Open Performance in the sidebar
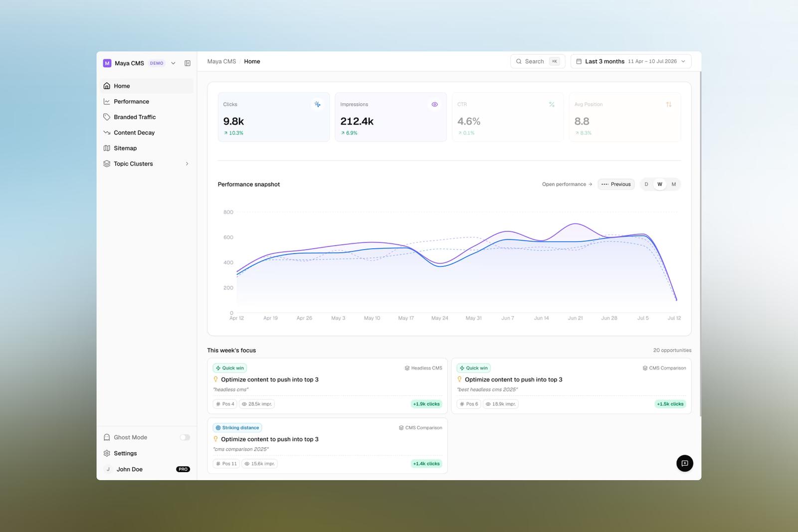798x532 pixels. pos(147,101)
